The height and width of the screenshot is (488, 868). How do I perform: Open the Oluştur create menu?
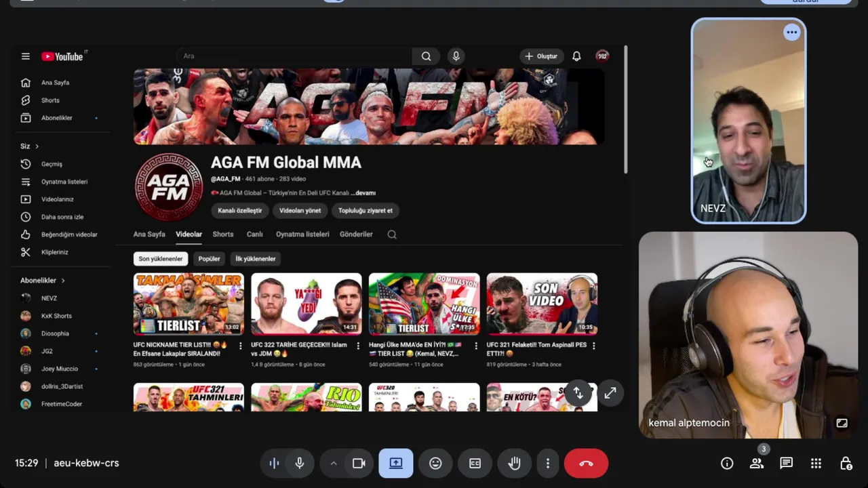coord(540,56)
